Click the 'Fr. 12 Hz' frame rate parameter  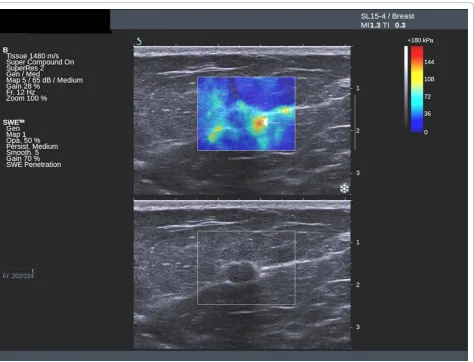pyautogui.click(x=21, y=92)
